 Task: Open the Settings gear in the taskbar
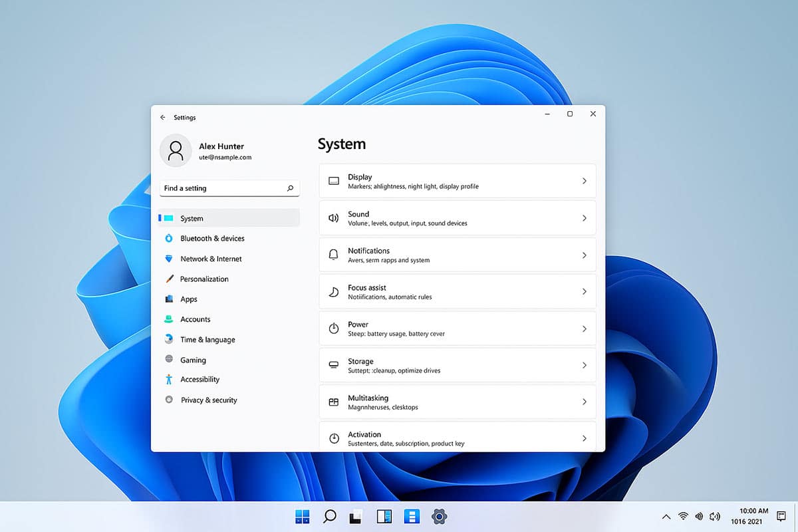click(x=438, y=517)
